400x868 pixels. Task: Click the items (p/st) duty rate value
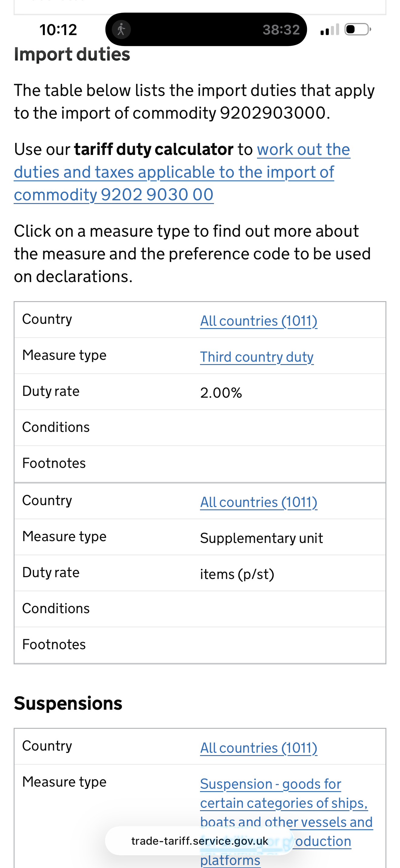pyautogui.click(x=237, y=574)
